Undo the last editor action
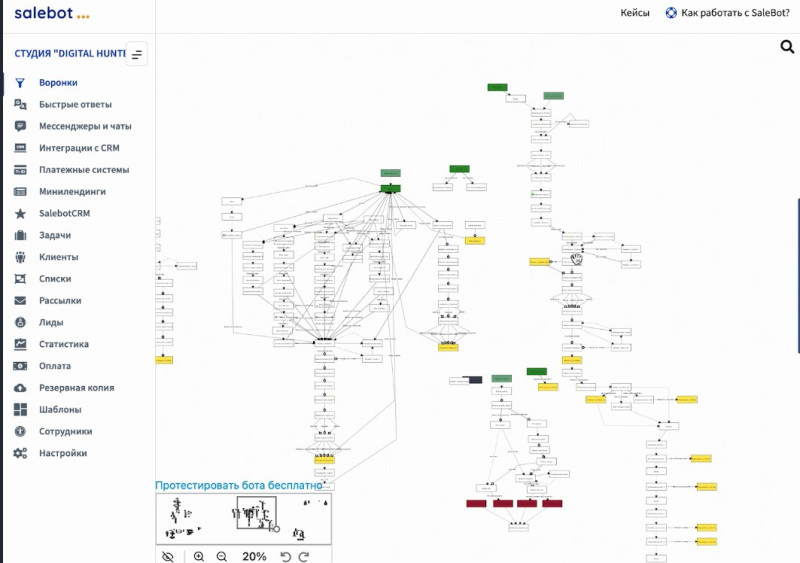 pos(285,556)
